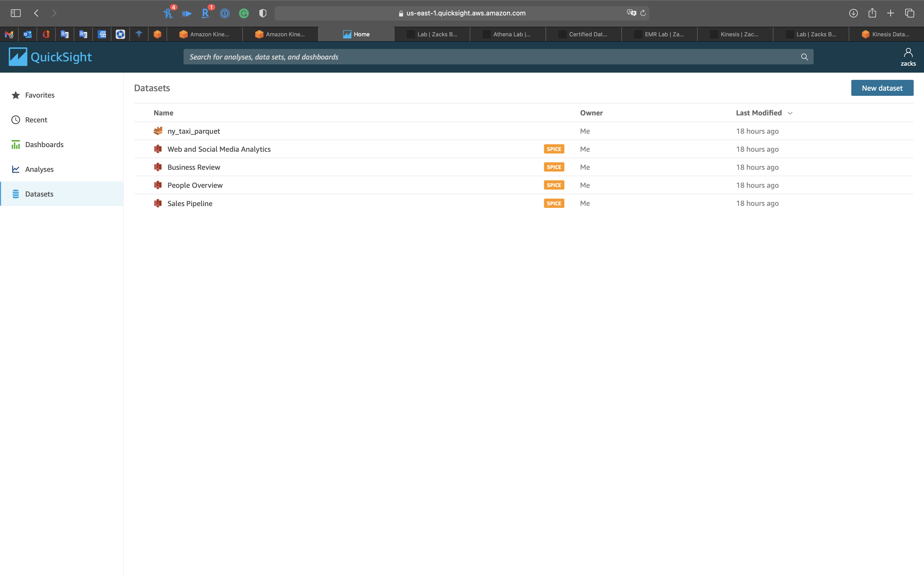Click the QuickSight logo icon
Image resolution: width=924 pixels, height=577 pixels.
(18, 57)
